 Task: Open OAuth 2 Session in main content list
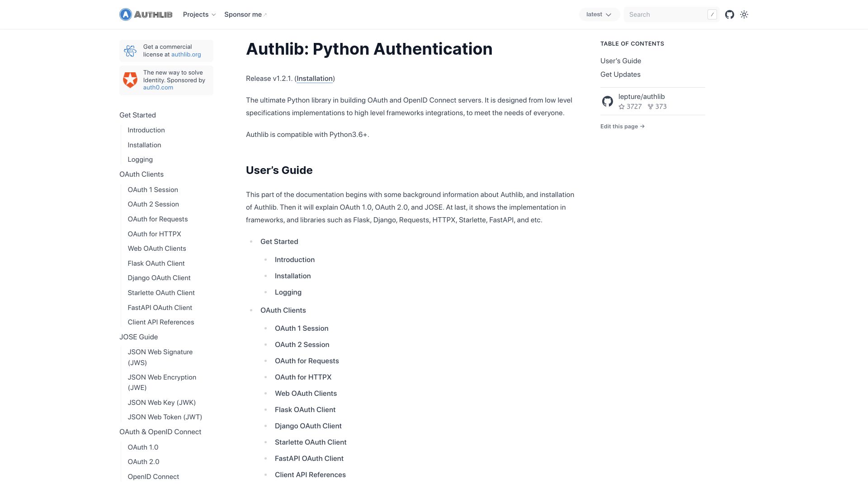click(302, 345)
